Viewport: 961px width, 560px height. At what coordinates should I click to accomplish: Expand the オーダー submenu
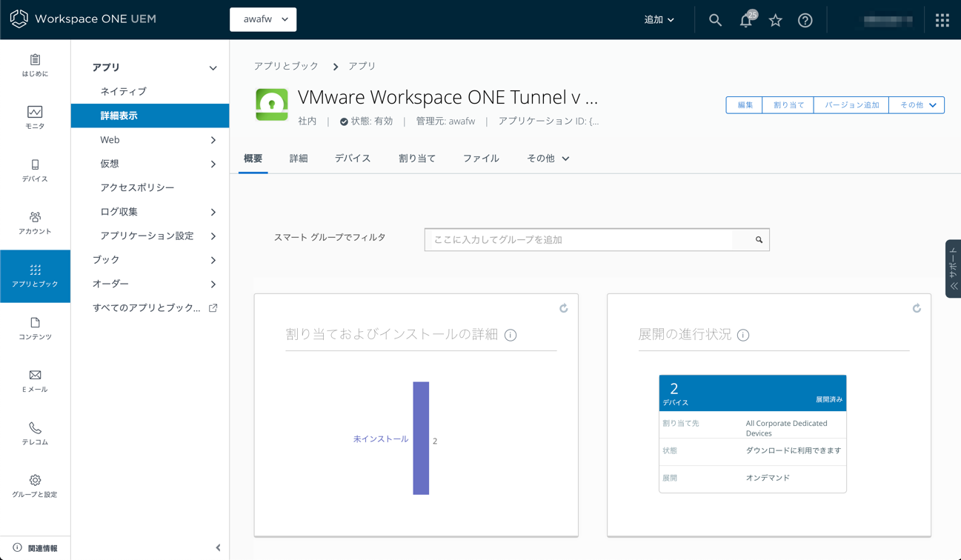(x=213, y=284)
